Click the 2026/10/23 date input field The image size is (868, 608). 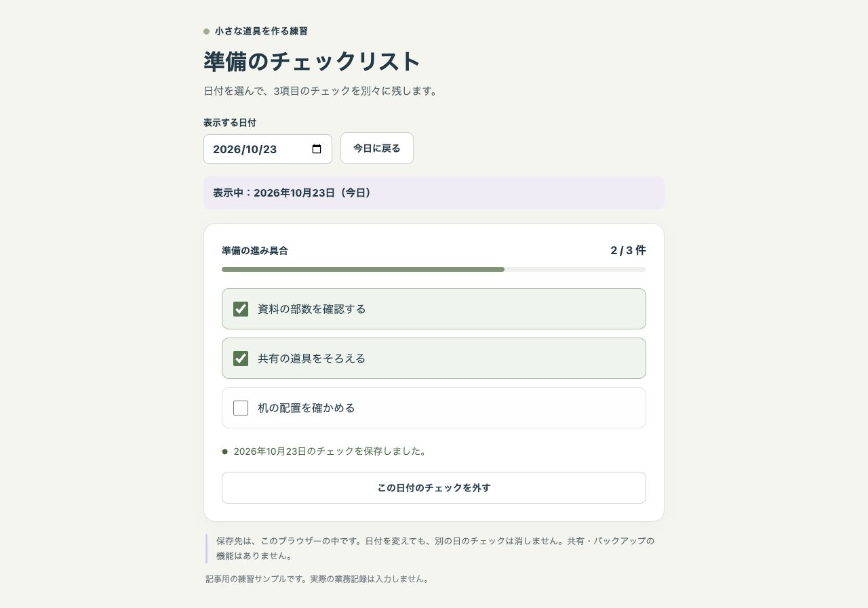pos(268,149)
